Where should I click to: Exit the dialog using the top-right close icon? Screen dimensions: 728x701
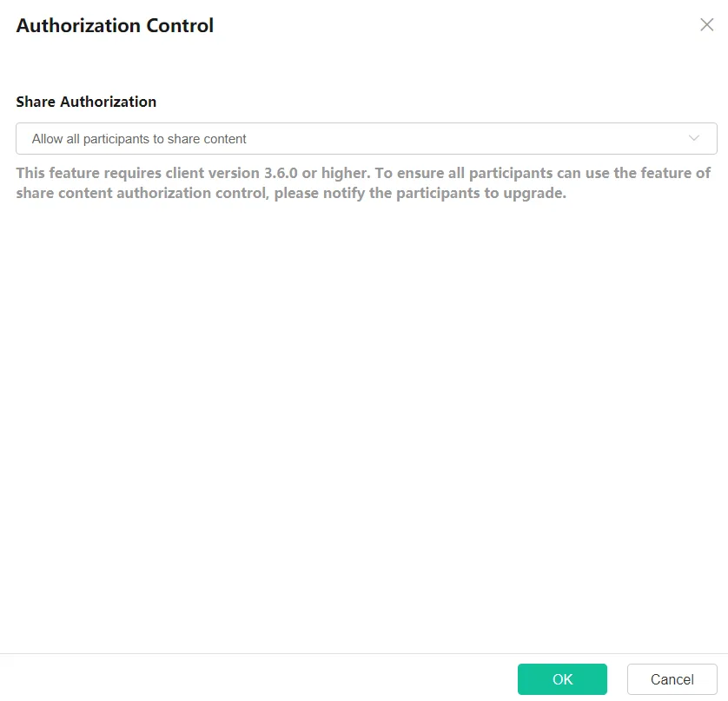(x=706, y=25)
